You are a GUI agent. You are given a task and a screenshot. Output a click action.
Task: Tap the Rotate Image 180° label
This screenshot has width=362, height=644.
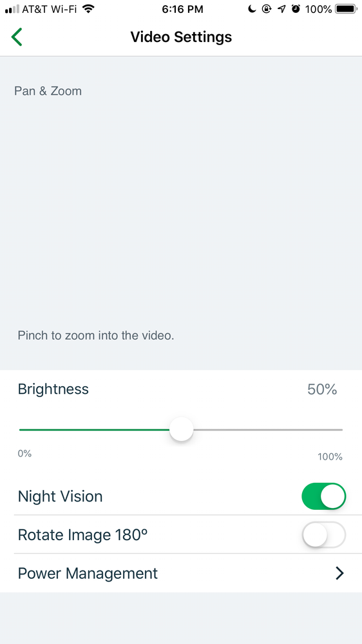82,535
